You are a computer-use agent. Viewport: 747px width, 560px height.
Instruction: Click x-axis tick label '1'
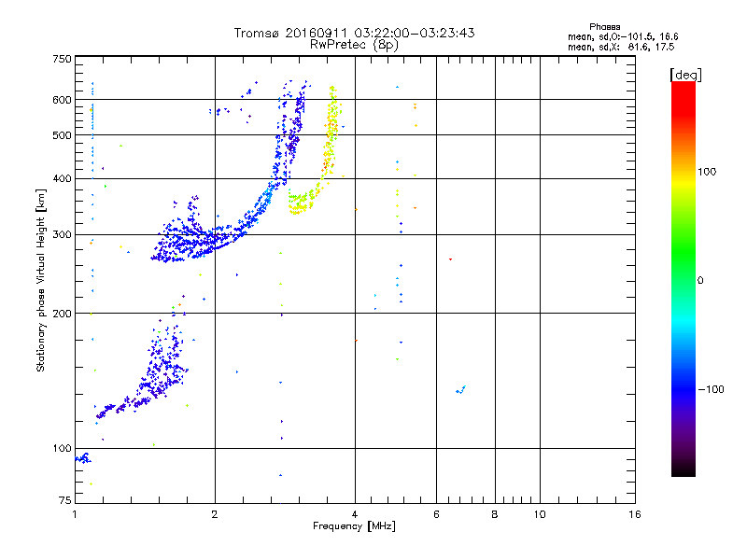coord(75,514)
